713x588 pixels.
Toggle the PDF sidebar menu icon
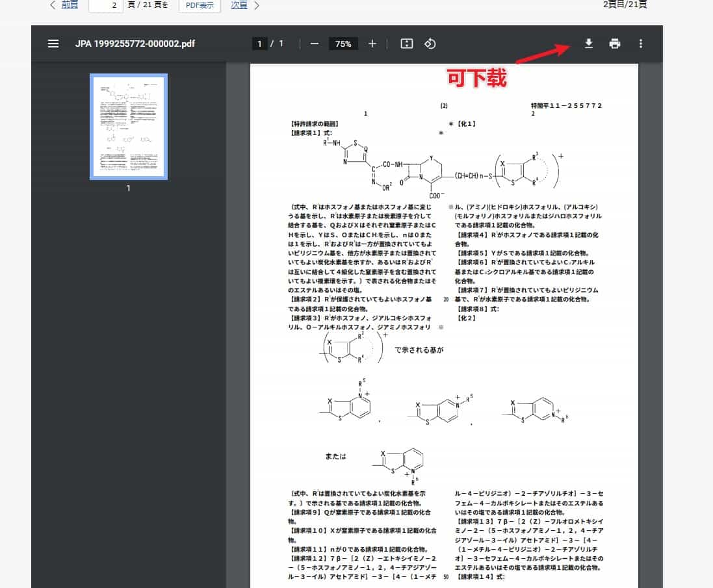(53, 44)
